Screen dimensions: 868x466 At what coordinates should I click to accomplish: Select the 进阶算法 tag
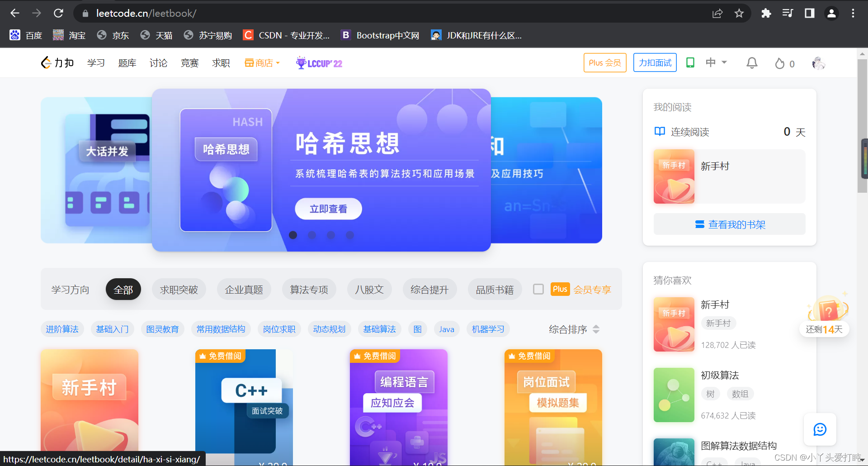62,329
